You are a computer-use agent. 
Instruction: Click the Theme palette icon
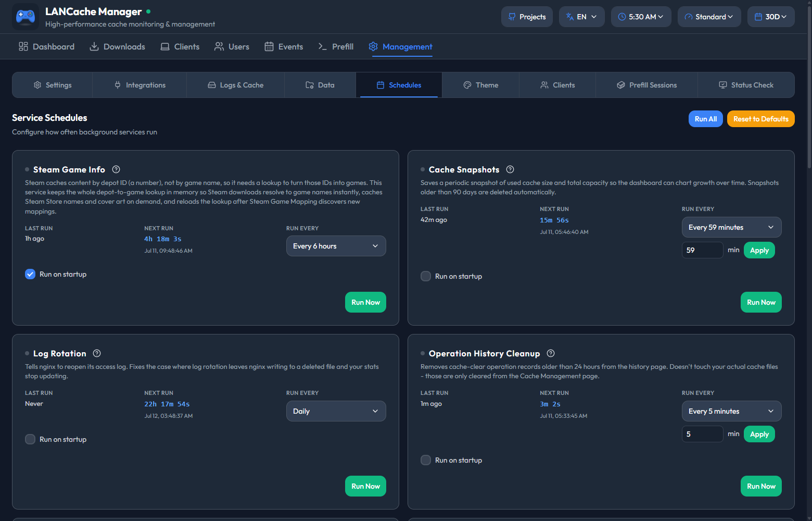467,85
